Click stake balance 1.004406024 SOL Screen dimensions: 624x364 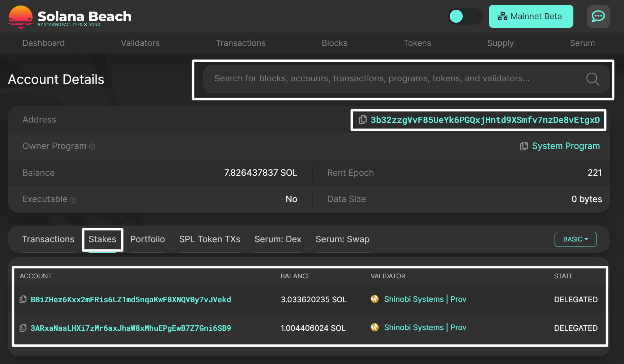coord(313,328)
